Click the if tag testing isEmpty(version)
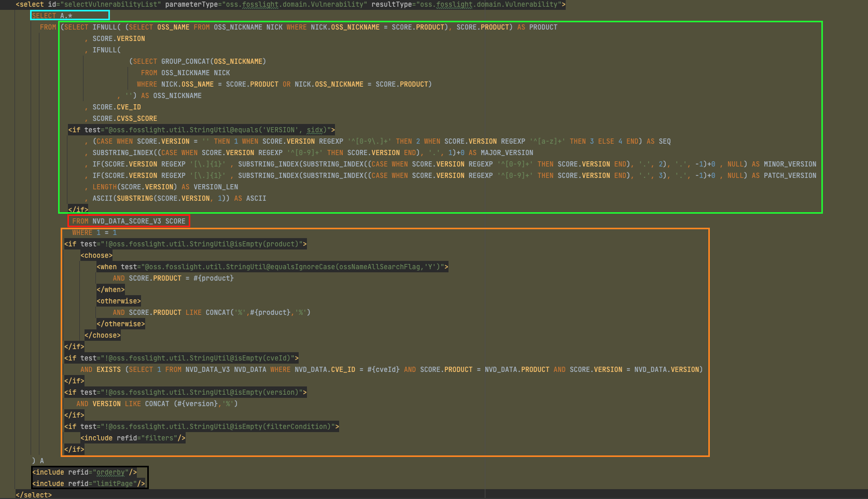The image size is (868, 499). (x=186, y=392)
